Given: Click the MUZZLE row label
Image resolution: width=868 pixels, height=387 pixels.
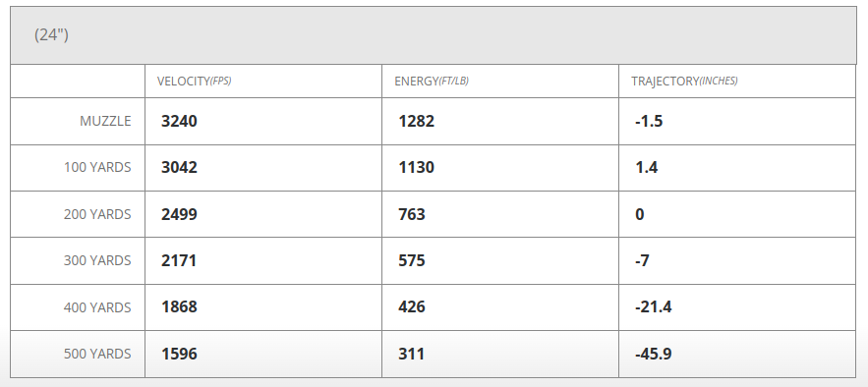Looking at the screenshot, I should pos(105,121).
